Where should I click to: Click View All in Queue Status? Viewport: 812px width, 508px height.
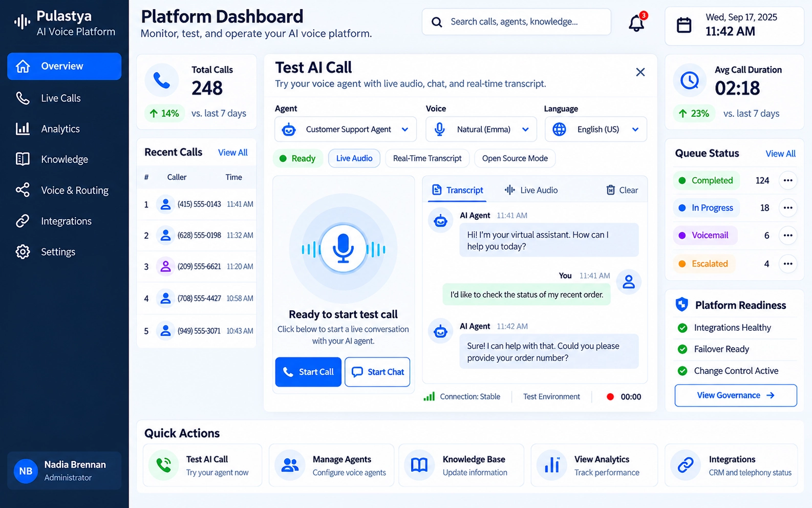tap(780, 154)
